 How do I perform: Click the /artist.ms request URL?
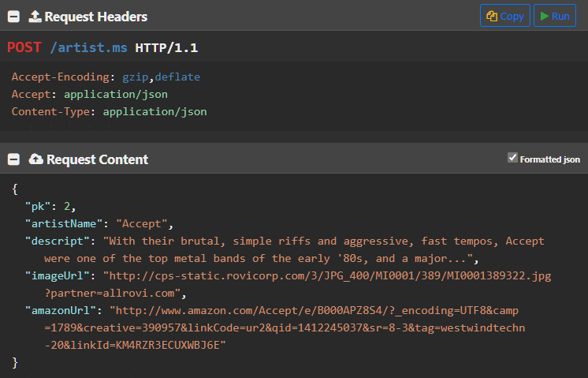click(88, 48)
